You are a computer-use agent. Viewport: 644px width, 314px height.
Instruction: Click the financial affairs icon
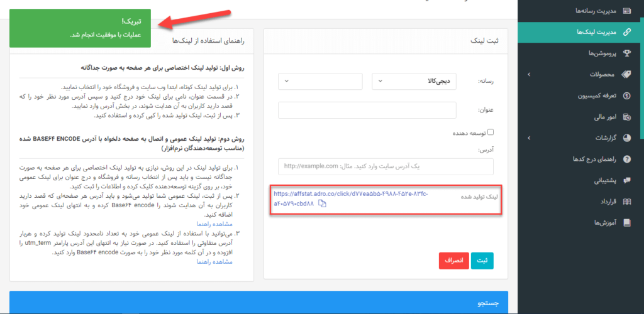point(627,117)
